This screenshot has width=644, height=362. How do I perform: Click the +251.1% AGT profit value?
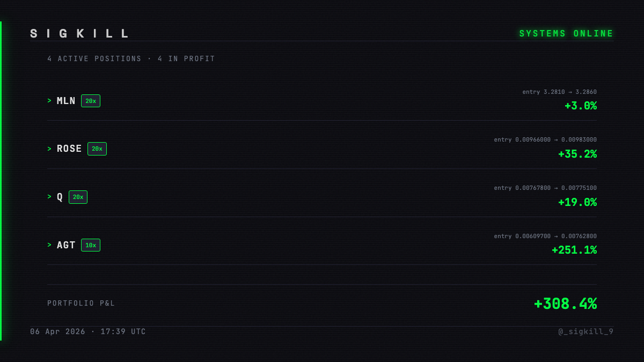click(x=574, y=250)
